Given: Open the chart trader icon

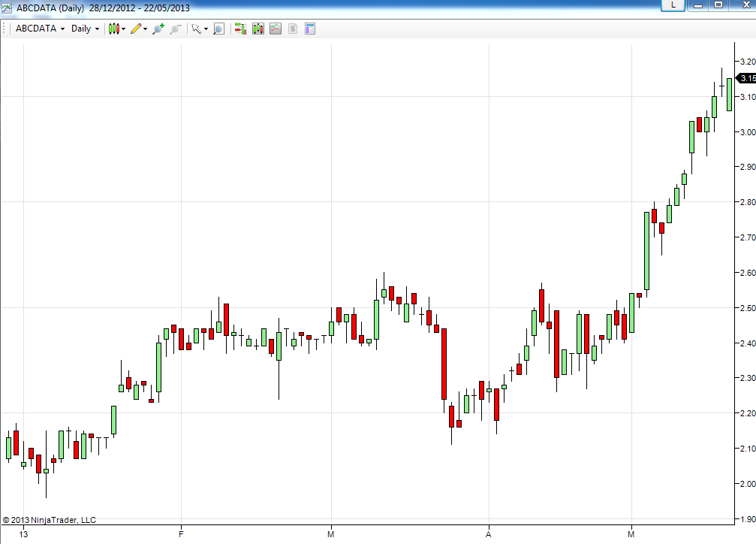Looking at the screenshot, I should [240, 29].
